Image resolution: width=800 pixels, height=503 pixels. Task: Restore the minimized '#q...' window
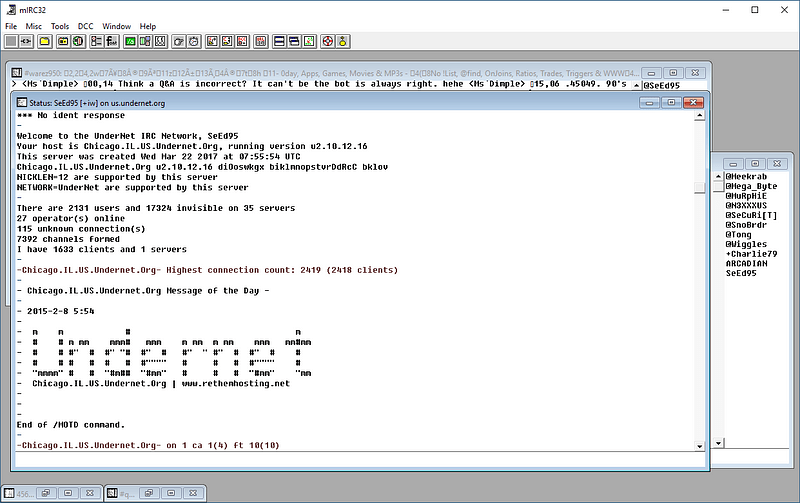click(149, 493)
